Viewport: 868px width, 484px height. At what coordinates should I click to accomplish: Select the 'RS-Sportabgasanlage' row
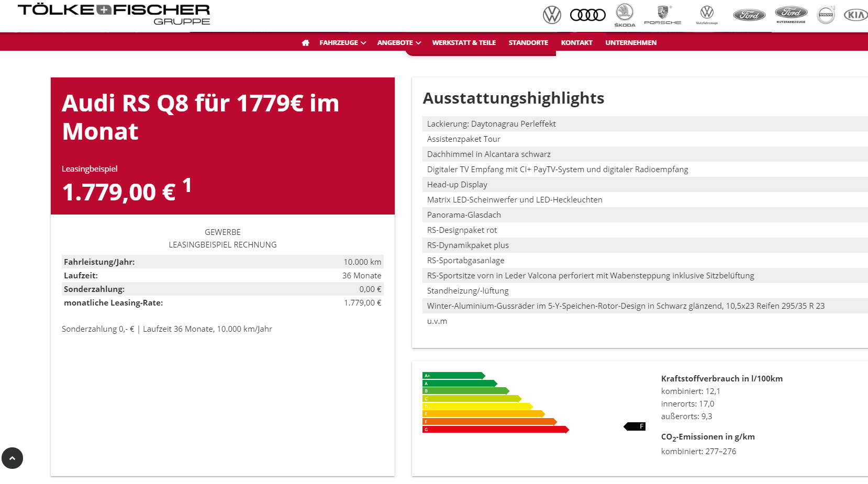coord(645,260)
